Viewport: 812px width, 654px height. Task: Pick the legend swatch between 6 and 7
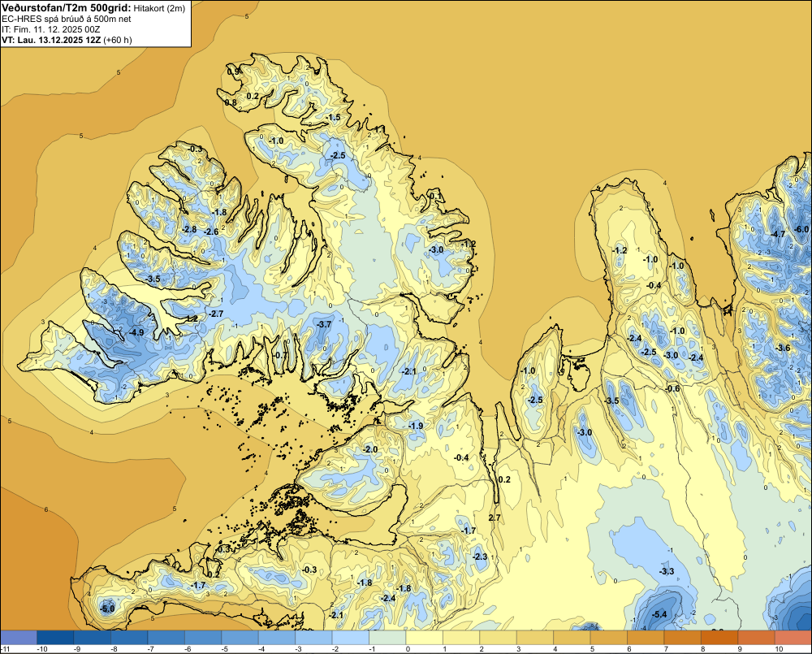pyautogui.click(x=646, y=637)
